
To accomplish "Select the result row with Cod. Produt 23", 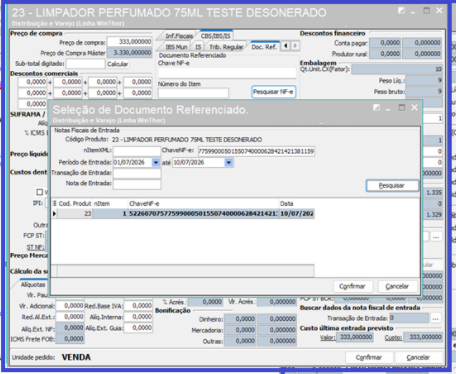I will click(x=183, y=214).
